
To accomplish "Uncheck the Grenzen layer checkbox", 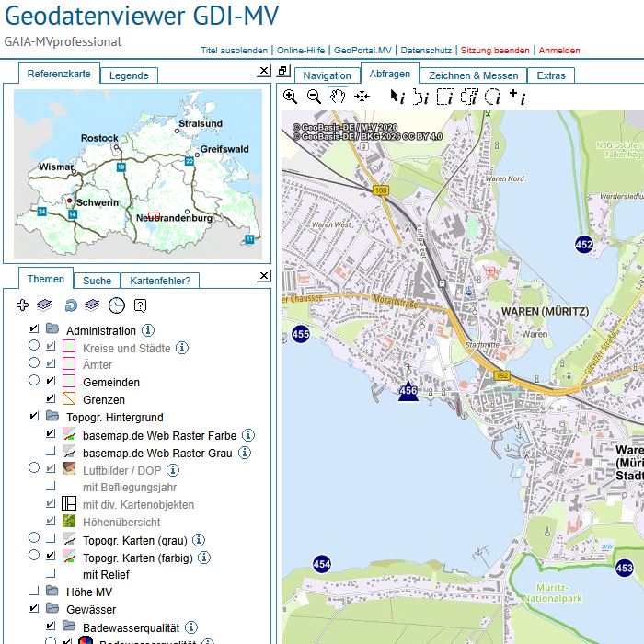I will tap(51, 398).
